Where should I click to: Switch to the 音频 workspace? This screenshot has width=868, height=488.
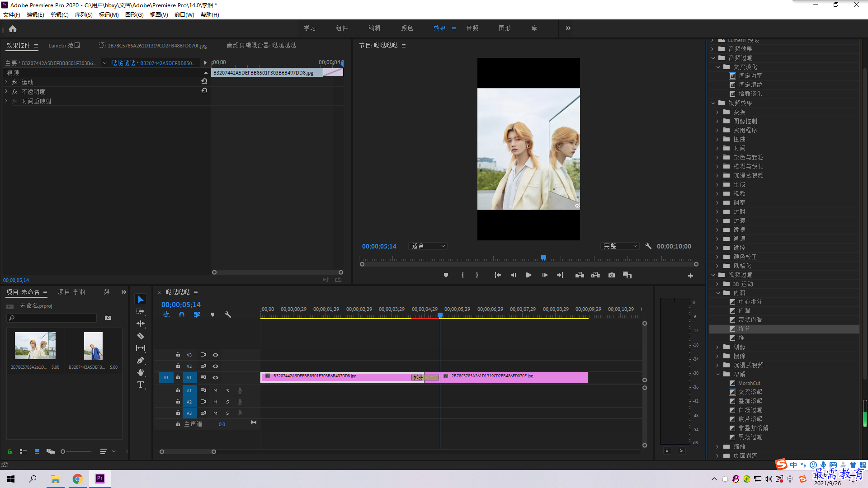[x=472, y=28]
